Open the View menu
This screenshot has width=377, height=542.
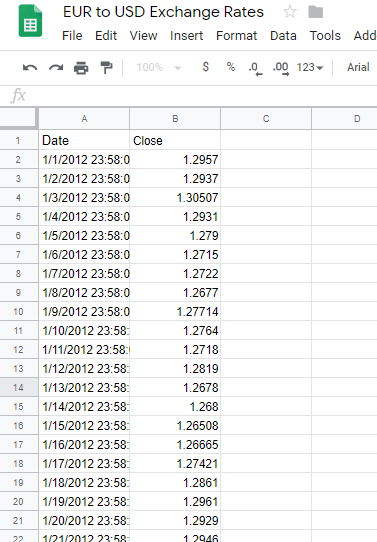point(143,36)
